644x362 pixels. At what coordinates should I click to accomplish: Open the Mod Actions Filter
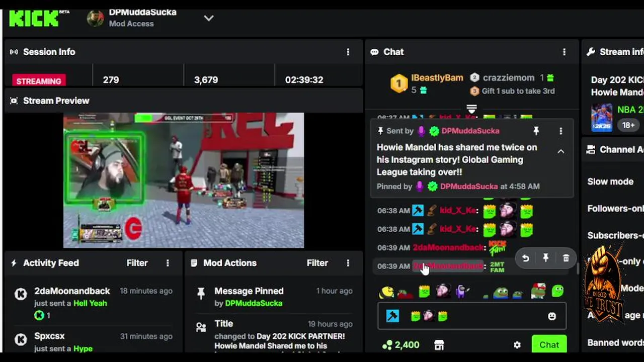click(x=317, y=263)
